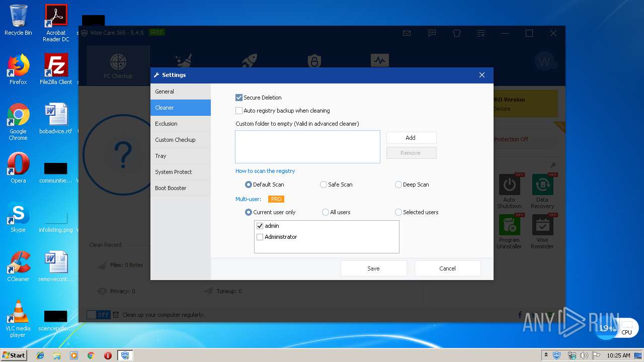Click the orange PRO badge
Viewport: 644px width, 362px height.
276,199
